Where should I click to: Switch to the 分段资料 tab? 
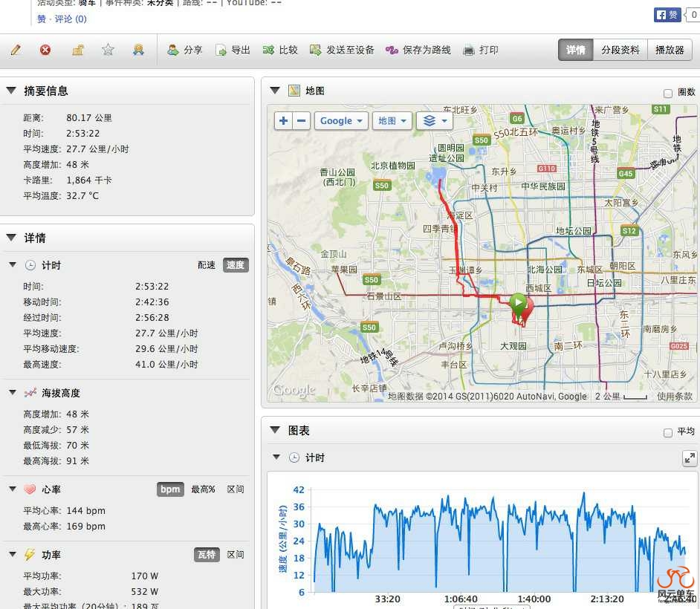[620, 50]
